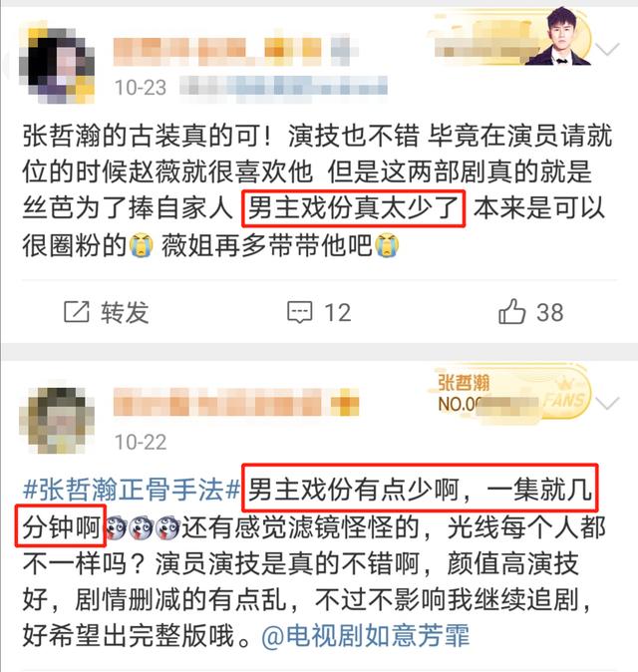Image resolution: width=638 pixels, height=672 pixels.
Task: Like the first post with thumbs-up icon
Action: 511,311
